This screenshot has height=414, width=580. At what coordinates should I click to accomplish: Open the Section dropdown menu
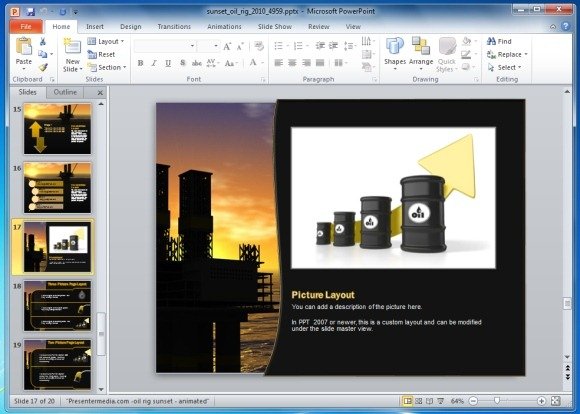[107, 67]
